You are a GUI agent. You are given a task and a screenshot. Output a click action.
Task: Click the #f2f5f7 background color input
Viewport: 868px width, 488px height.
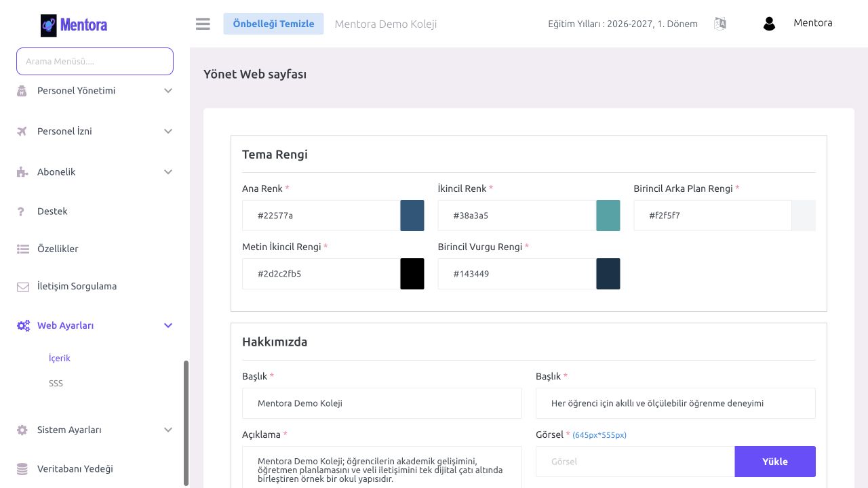click(713, 216)
